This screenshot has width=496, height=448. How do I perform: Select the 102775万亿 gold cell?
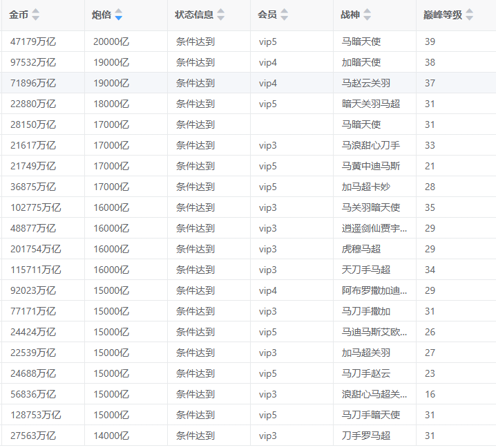point(36,207)
